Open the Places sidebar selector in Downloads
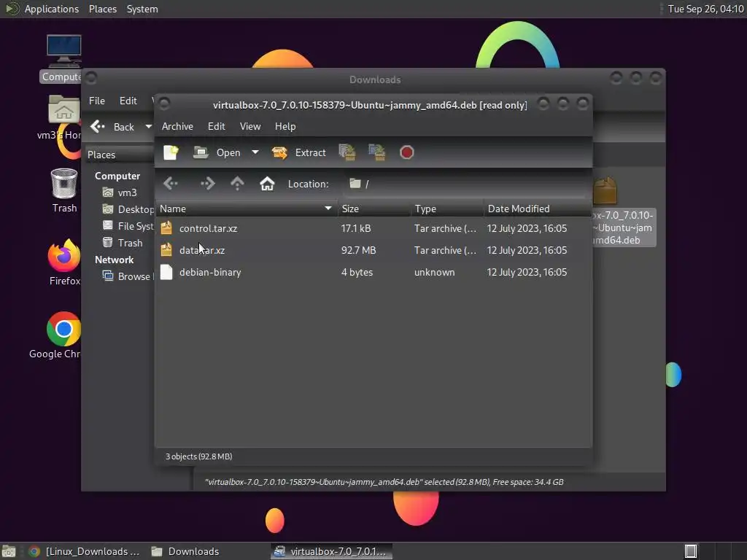This screenshot has height=560, width=747. click(x=120, y=155)
